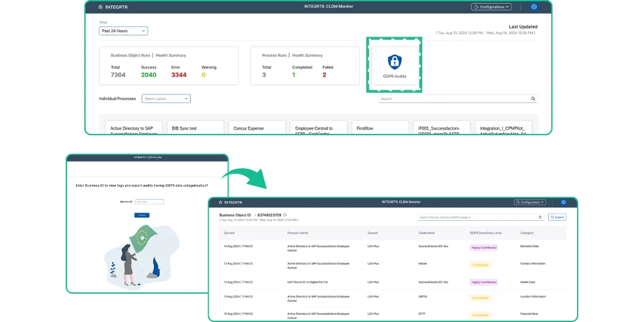Click the Success count 2040
644x322 pixels.
tap(149, 75)
